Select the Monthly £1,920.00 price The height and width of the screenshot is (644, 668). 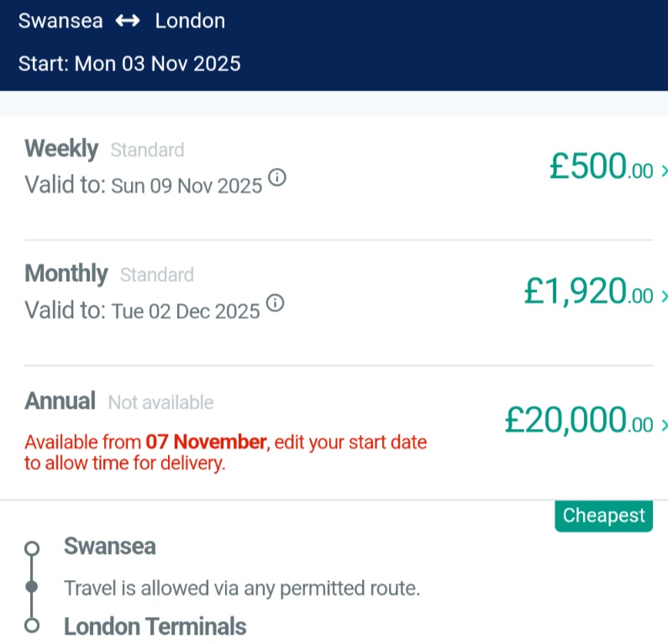[587, 291]
